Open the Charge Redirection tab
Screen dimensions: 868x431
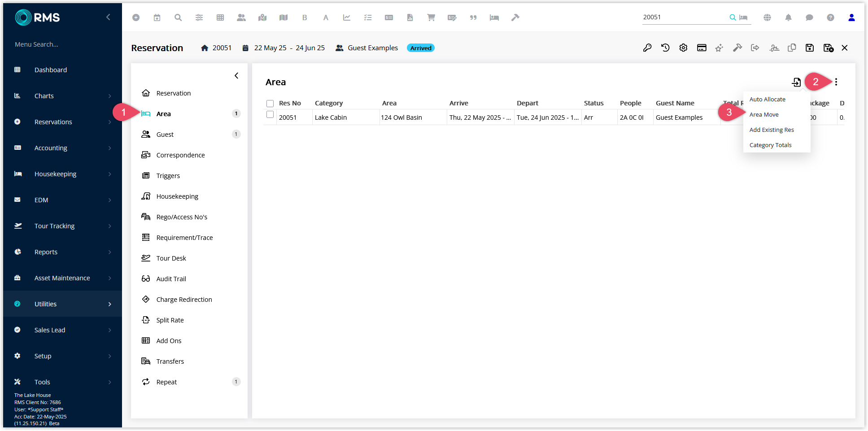click(189, 300)
